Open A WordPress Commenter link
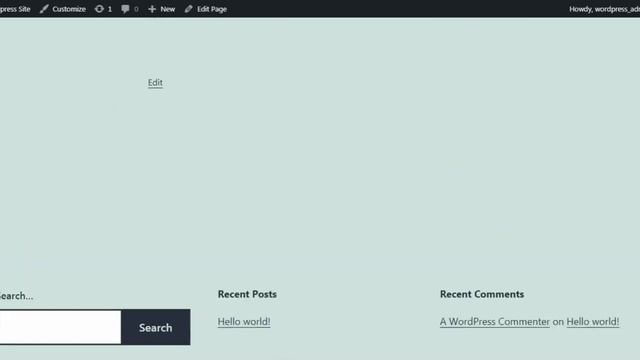 coord(495,322)
